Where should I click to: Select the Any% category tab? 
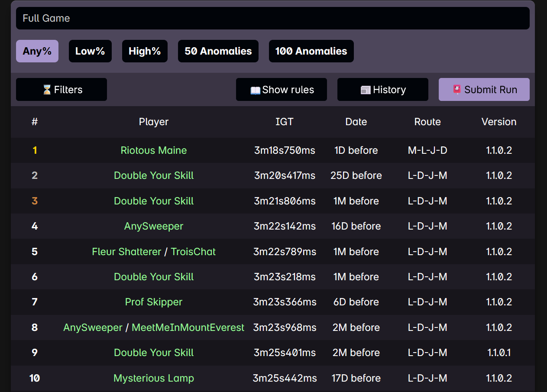(37, 51)
